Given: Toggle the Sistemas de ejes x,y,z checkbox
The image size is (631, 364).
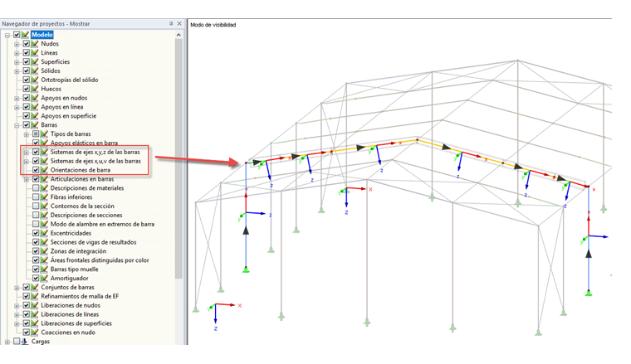Looking at the screenshot, I should click(36, 152).
